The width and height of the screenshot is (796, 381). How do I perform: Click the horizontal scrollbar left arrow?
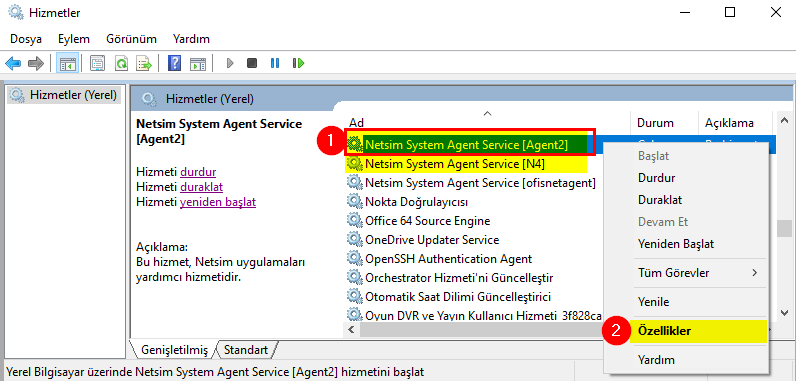pyautogui.click(x=351, y=330)
